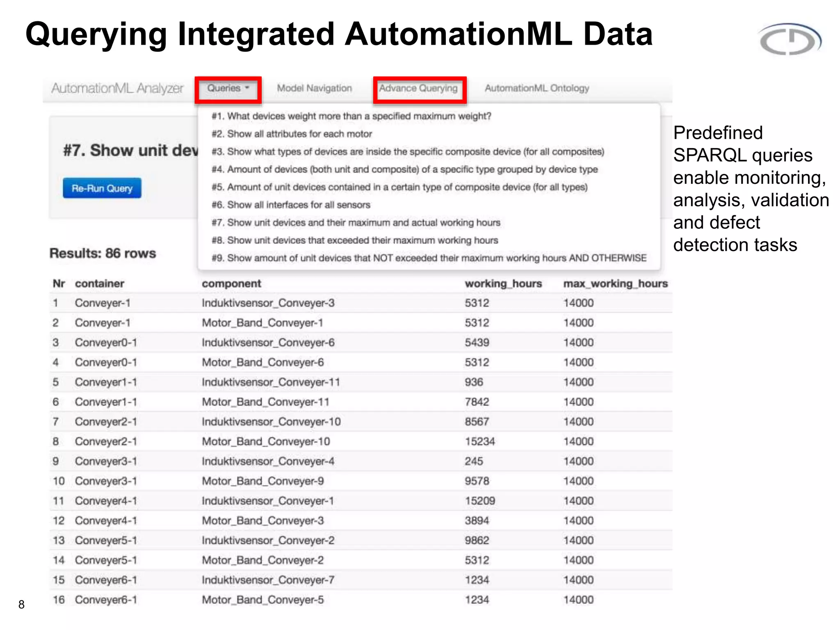Click cell 'Motor_Band_Conveyer-3'

263,521
